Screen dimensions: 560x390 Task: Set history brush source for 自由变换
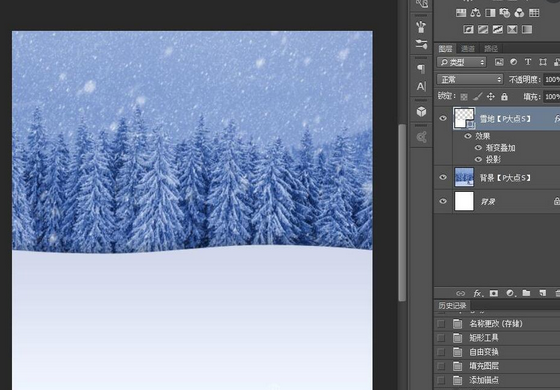[x=441, y=352]
